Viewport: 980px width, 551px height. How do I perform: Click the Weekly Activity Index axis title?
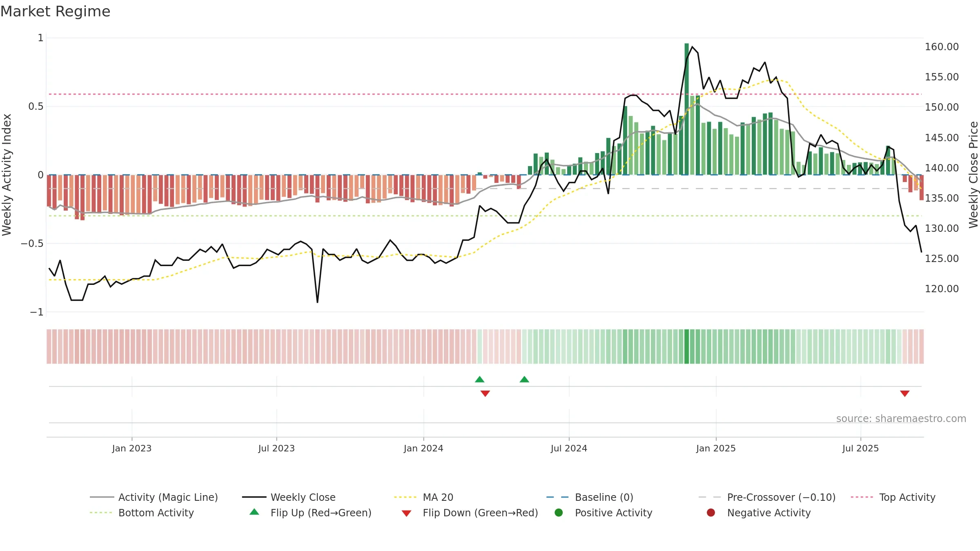coord(7,175)
